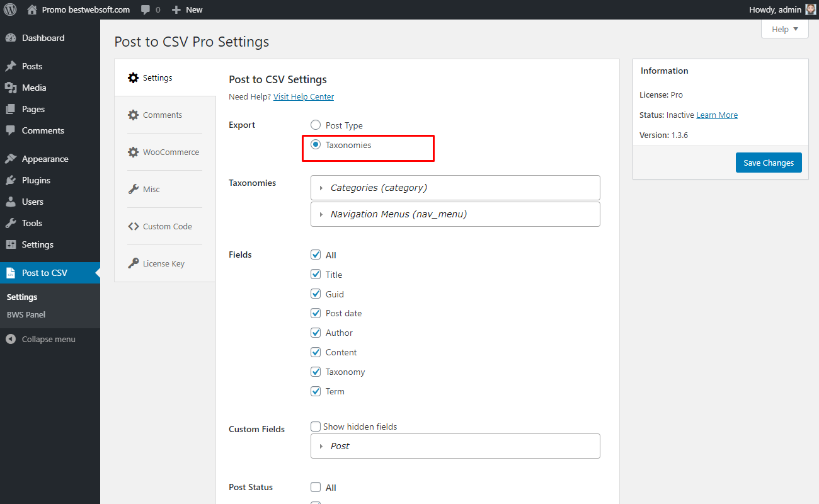Switch to the Custom Code tab
The height and width of the screenshot is (504, 819).
click(x=164, y=226)
